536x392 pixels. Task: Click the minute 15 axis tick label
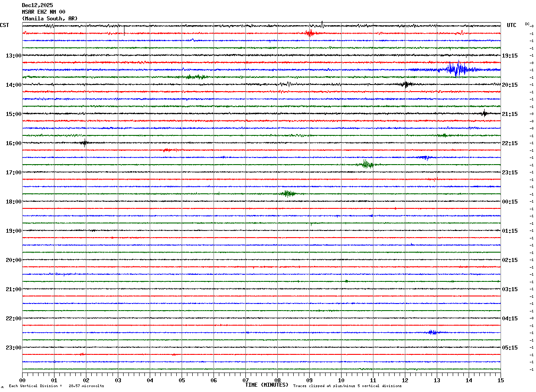tap(500, 380)
